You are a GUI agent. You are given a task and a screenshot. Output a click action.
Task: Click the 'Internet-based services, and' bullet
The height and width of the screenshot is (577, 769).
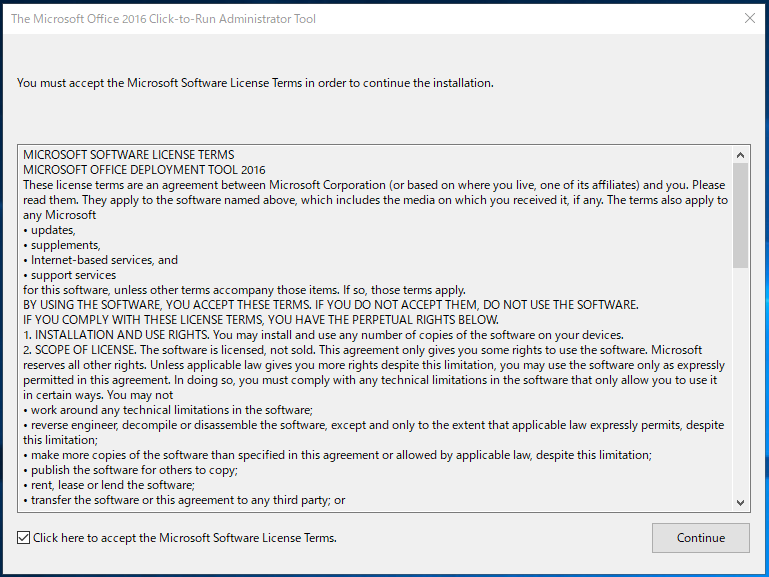pos(101,260)
